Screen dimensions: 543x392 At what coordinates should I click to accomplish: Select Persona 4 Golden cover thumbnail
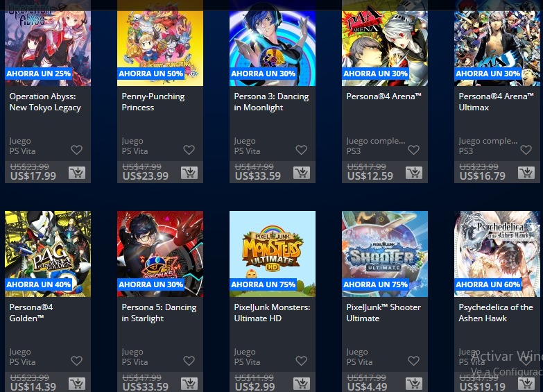(48, 254)
